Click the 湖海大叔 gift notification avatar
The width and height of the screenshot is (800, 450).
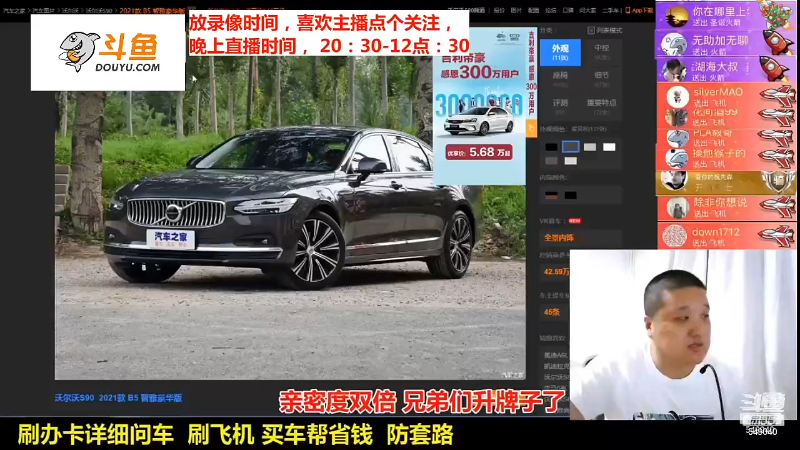point(676,70)
